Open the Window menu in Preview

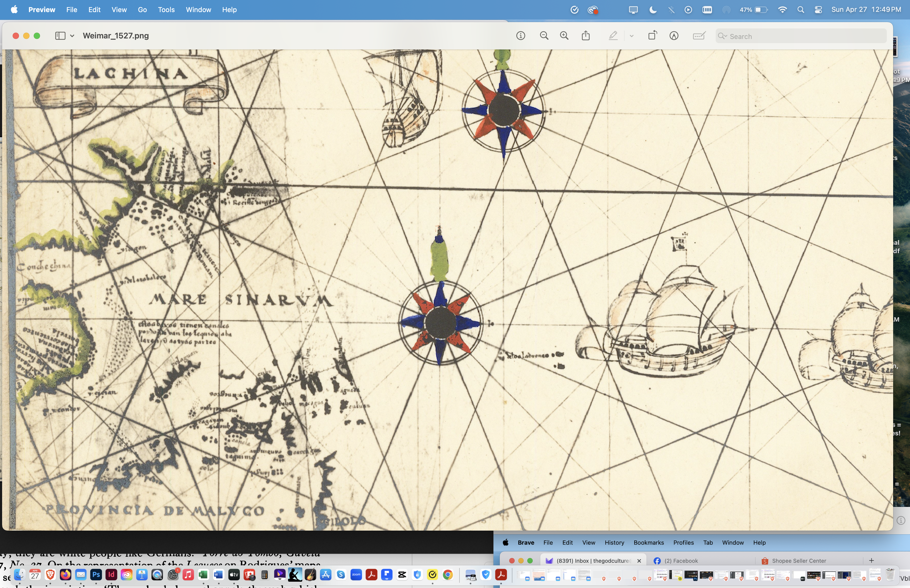(x=198, y=9)
